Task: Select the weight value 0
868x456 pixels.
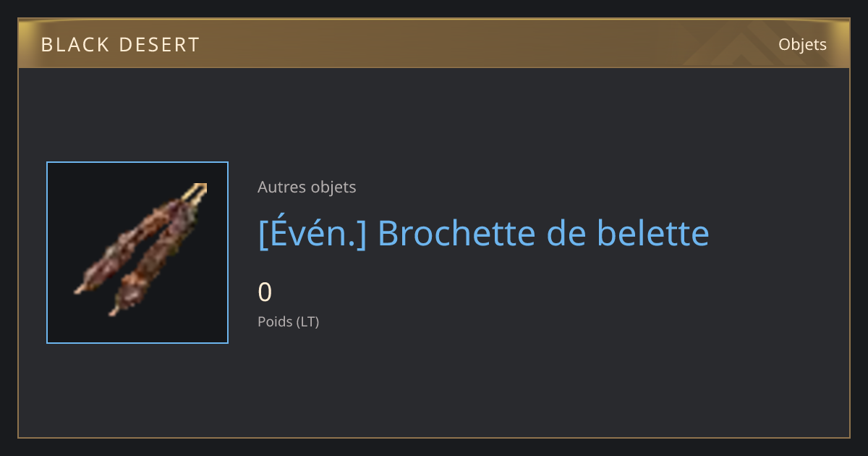Action: click(x=265, y=292)
